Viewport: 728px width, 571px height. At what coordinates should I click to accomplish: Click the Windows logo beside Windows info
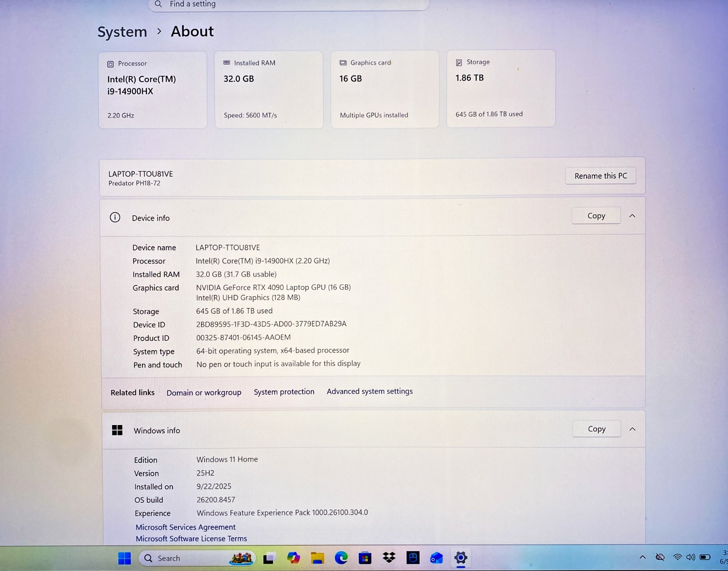[x=117, y=430]
